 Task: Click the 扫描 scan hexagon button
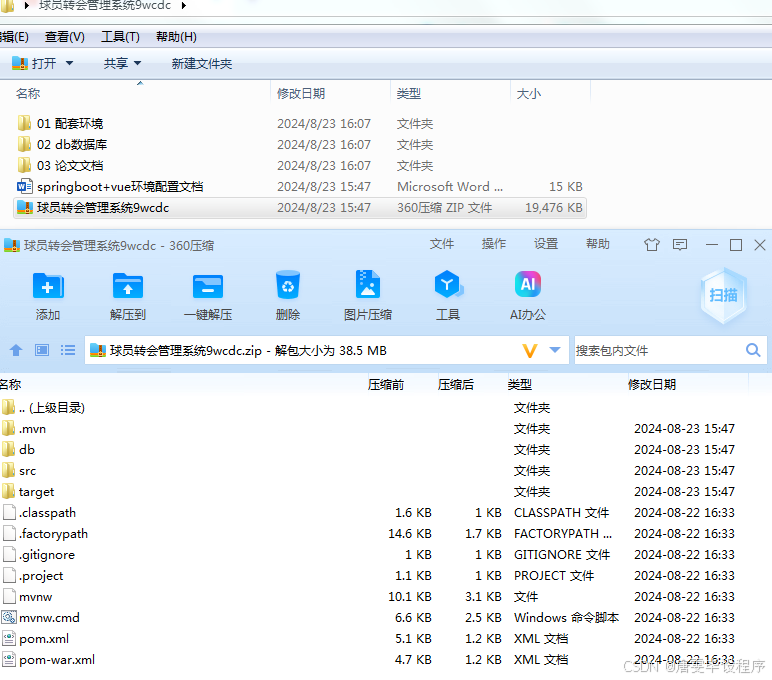pyautogui.click(x=723, y=295)
